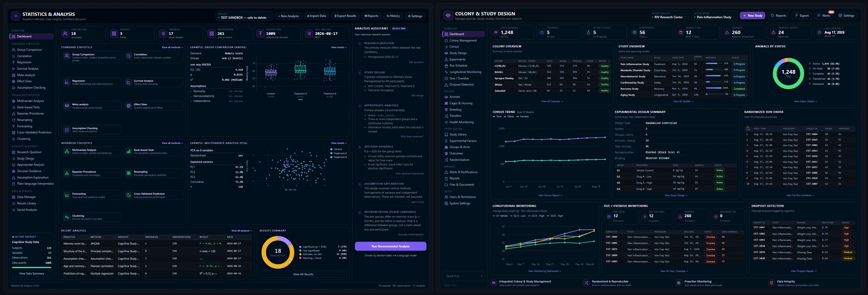Select Survival Analysis in Statistics sidebar
The width and height of the screenshot is (868, 295).
pyautogui.click(x=27, y=69)
